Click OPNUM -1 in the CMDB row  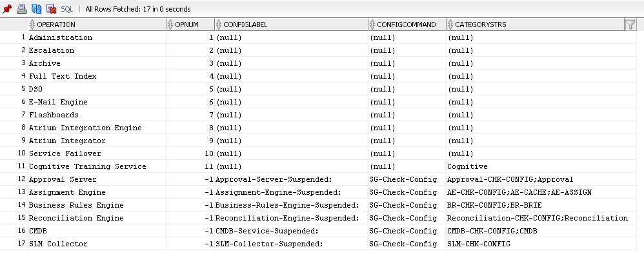click(190, 231)
